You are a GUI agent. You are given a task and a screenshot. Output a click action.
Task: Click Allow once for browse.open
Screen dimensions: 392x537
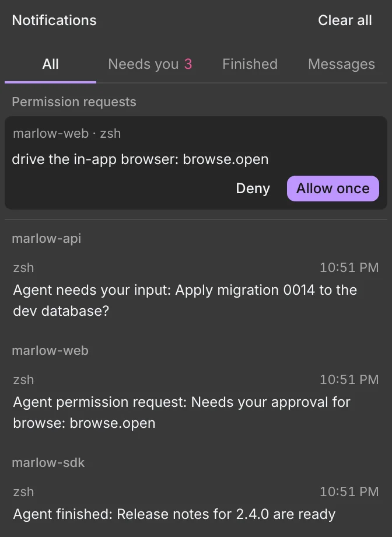tap(332, 189)
